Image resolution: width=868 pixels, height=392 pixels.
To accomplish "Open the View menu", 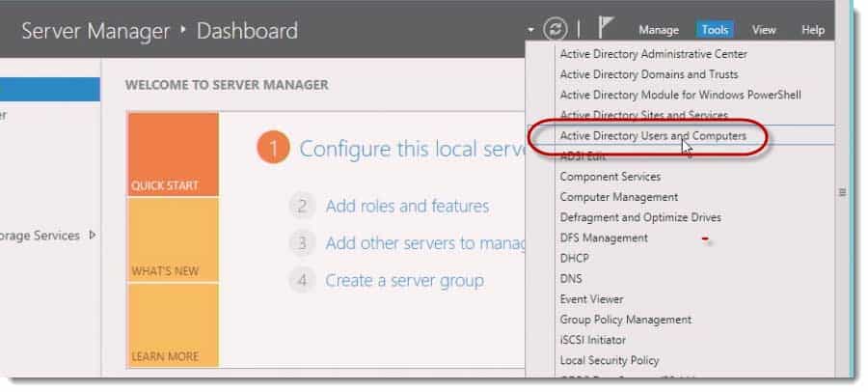I will pyautogui.click(x=764, y=31).
